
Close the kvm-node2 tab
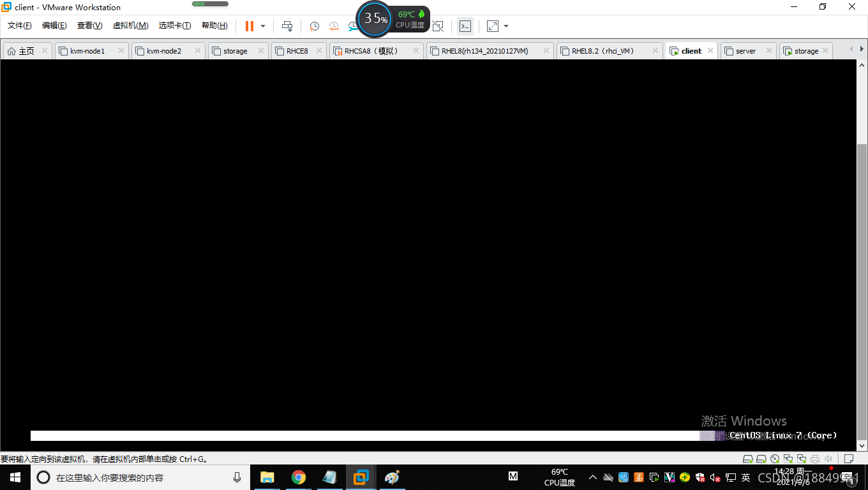coord(198,51)
